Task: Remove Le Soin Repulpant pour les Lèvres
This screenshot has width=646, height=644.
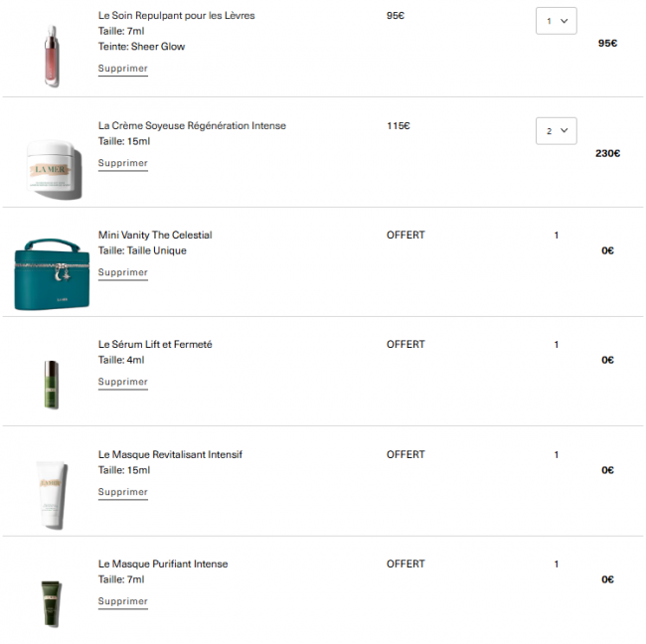Action: click(x=123, y=69)
